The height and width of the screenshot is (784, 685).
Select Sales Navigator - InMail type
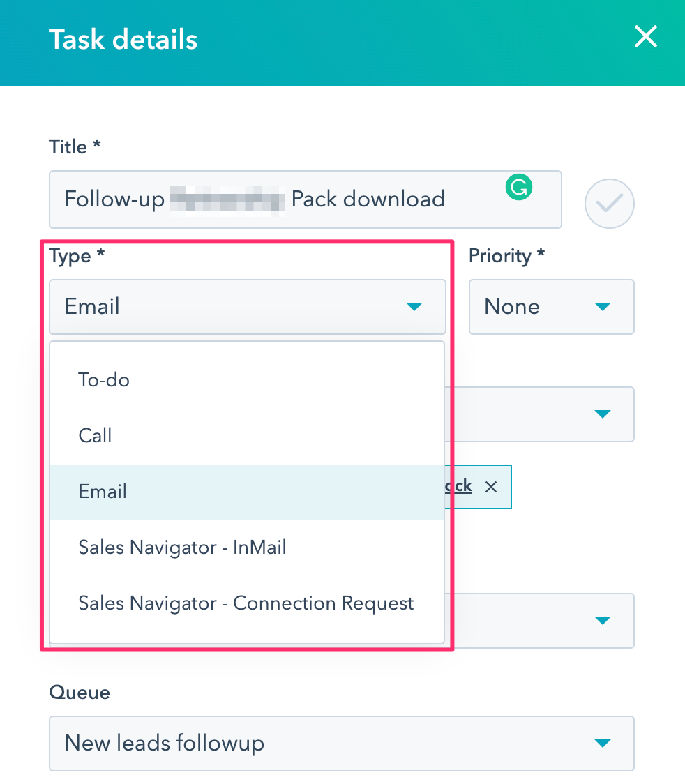[182, 548]
